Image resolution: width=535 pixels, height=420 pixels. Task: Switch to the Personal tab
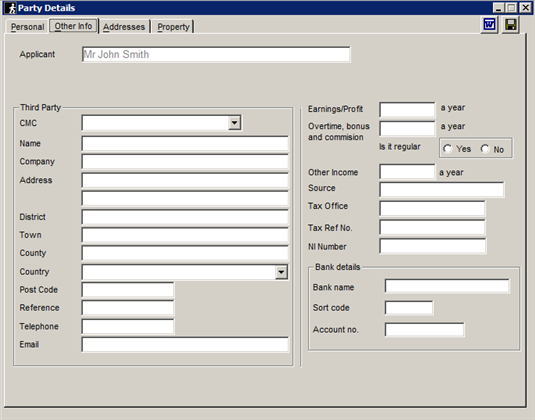[x=27, y=27]
